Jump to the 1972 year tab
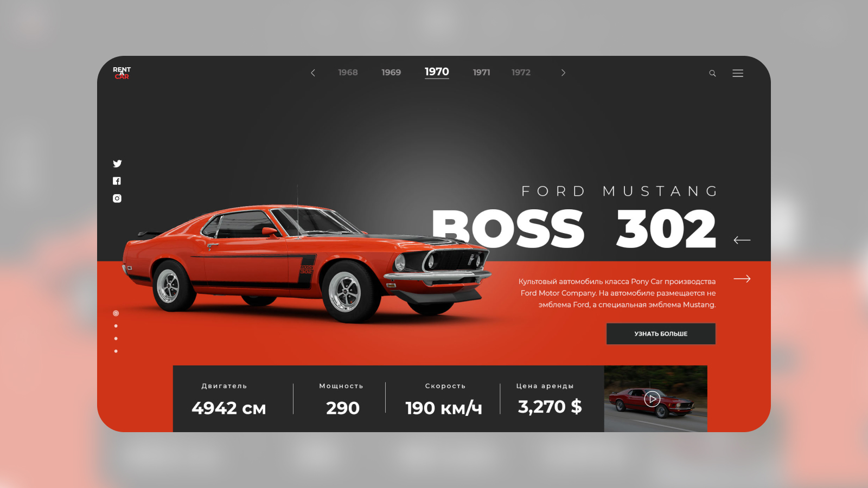Image resolution: width=868 pixels, height=488 pixels. click(x=521, y=73)
